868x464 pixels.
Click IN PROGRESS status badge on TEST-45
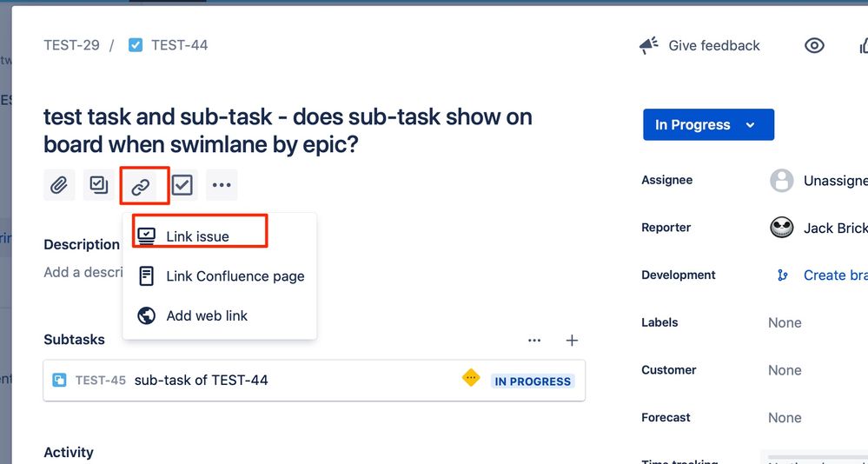(532, 381)
